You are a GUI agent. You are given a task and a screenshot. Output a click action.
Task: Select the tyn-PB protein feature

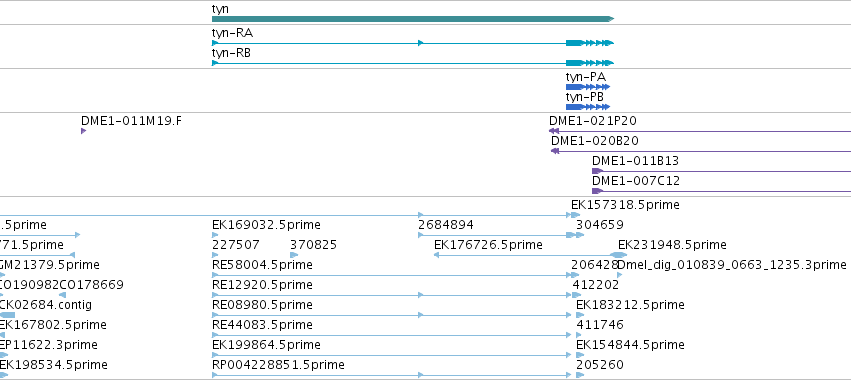(x=588, y=107)
